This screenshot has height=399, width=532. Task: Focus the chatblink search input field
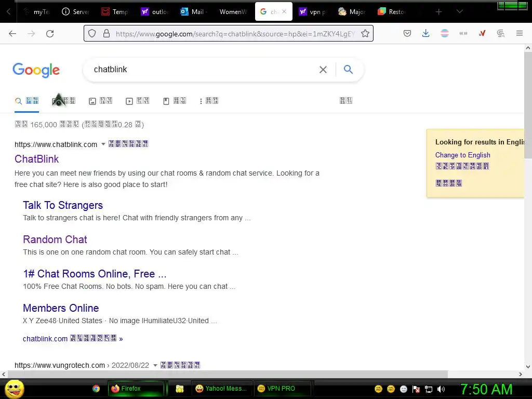pos(204,70)
